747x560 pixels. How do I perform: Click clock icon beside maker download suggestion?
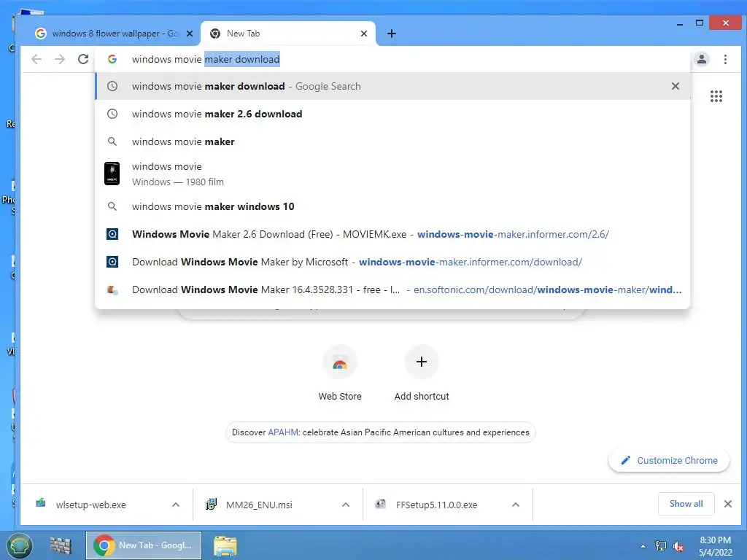pyautogui.click(x=112, y=86)
